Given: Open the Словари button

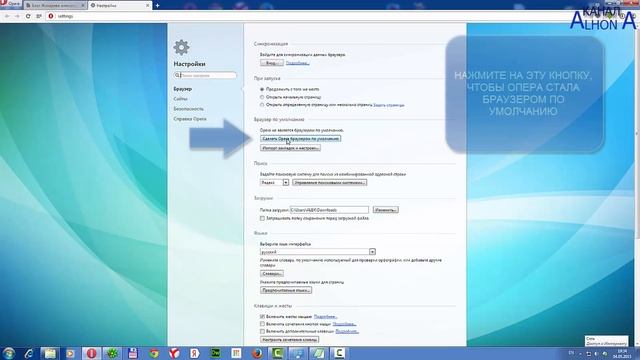Looking at the screenshot, I should pos(272,273).
